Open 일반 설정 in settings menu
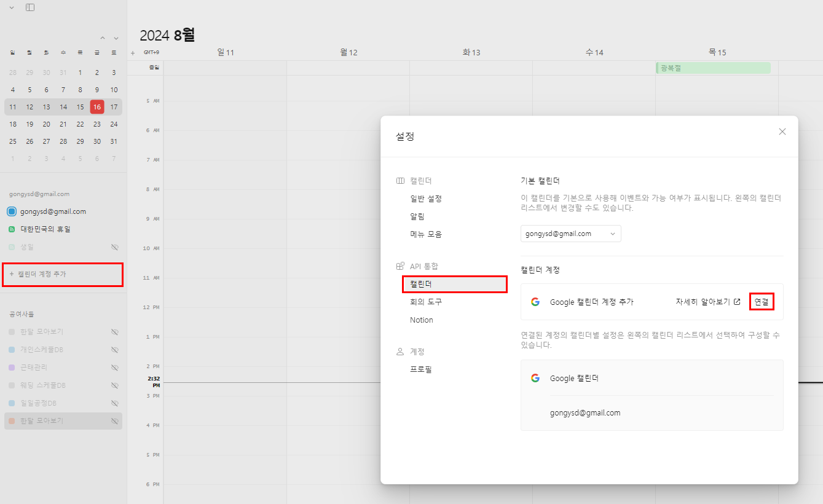This screenshot has height=504, width=823. pyautogui.click(x=426, y=199)
